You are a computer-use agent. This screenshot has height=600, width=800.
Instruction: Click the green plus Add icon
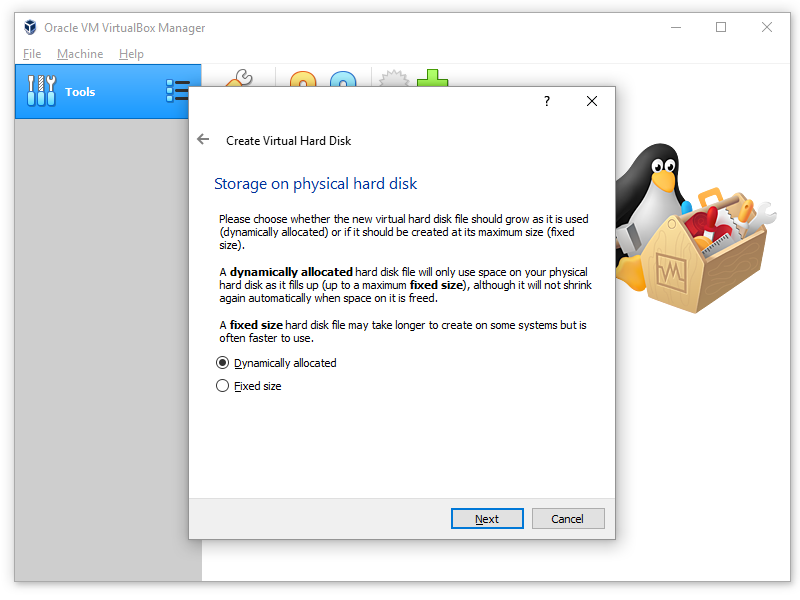point(432,78)
